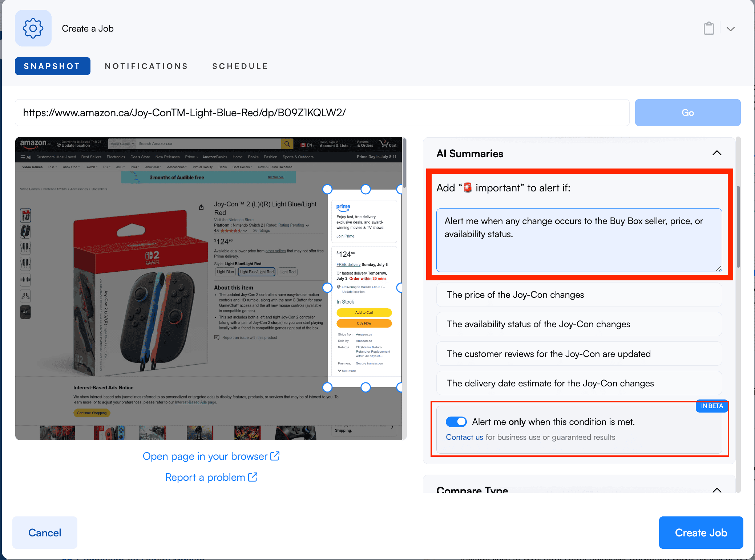
Task: Click Continue Shopping button in snapshot
Action: (x=92, y=413)
